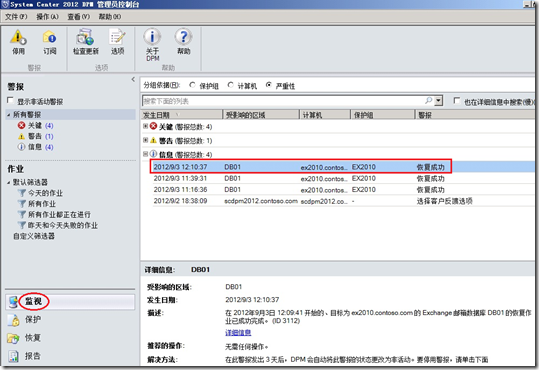Click the 受影响的区域 column header
This screenshot has width=539, height=370.
pyautogui.click(x=261, y=115)
